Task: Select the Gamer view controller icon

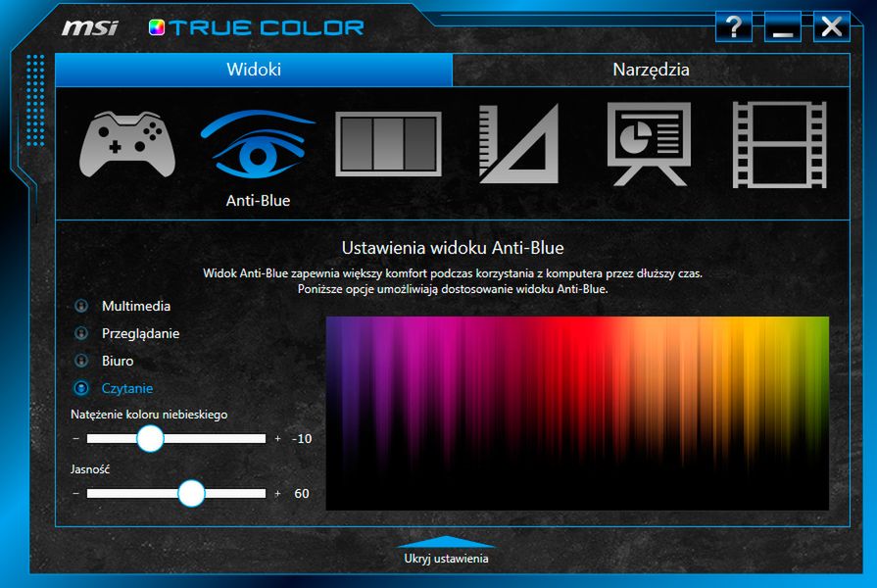Action: click(127, 144)
